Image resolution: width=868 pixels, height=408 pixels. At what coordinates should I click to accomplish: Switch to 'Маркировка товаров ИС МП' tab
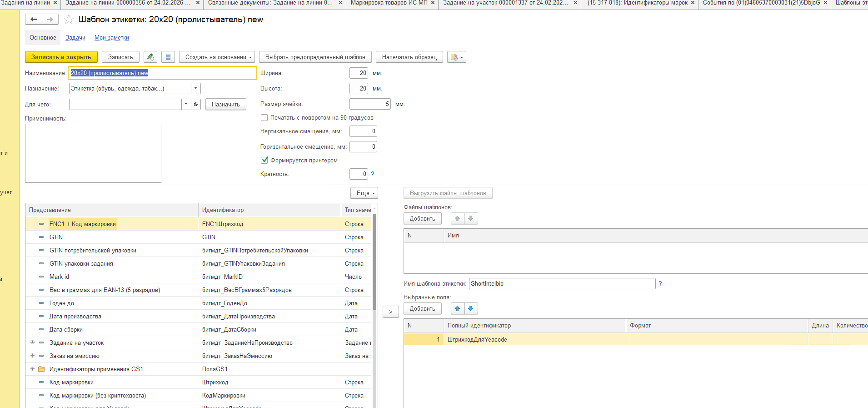pyautogui.click(x=389, y=3)
